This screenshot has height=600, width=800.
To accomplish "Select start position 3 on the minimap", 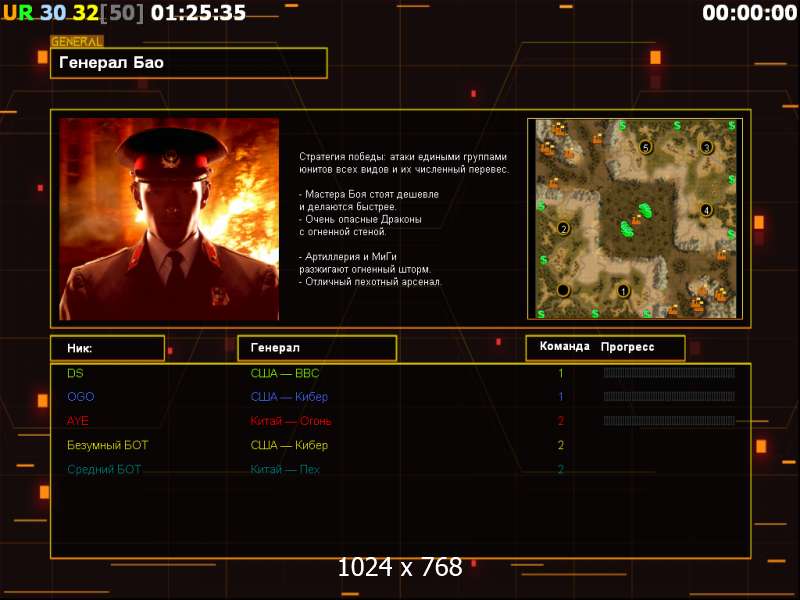I will point(706,147).
